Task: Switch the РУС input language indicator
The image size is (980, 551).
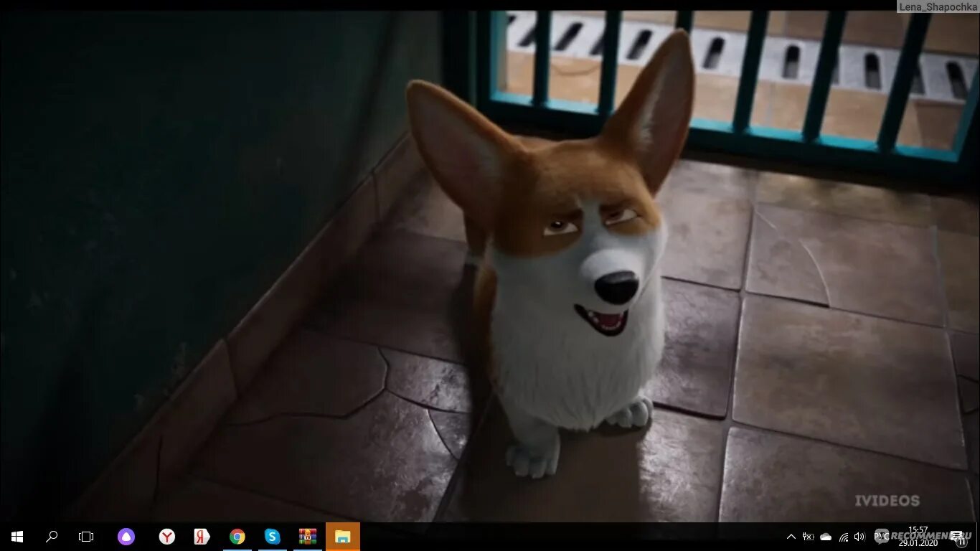Action: (x=882, y=537)
